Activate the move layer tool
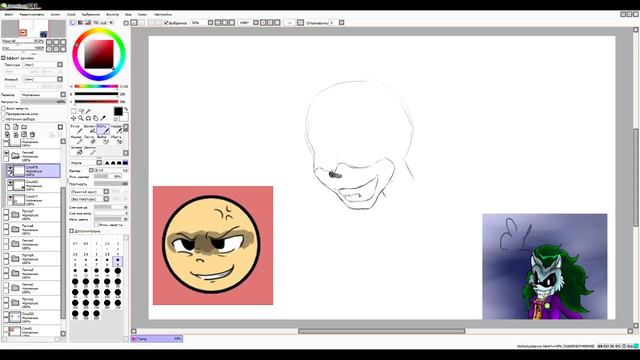This screenshot has width=640, height=360. tap(73, 118)
